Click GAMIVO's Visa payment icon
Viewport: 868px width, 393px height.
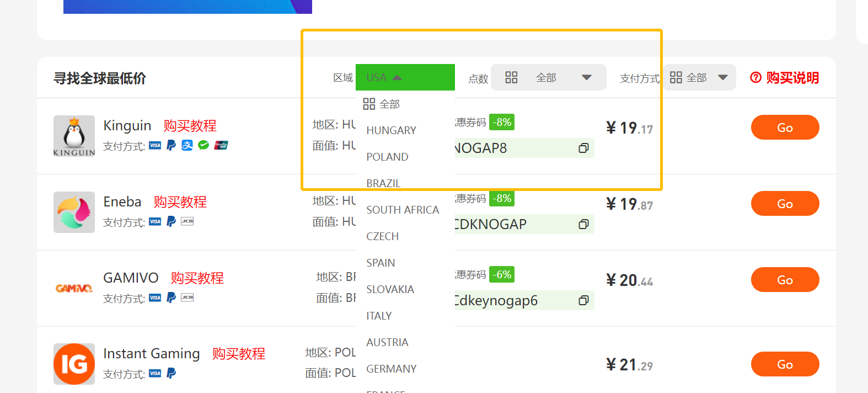click(155, 298)
